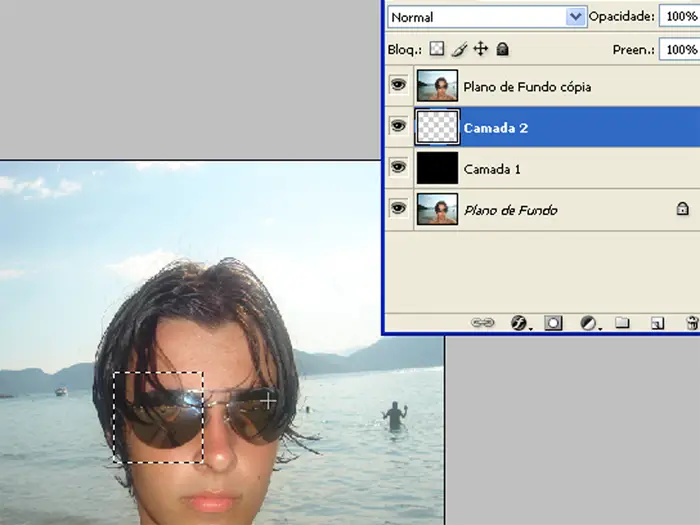Add a layer mask
This screenshot has width=700, height=525.
click(553, 323)
